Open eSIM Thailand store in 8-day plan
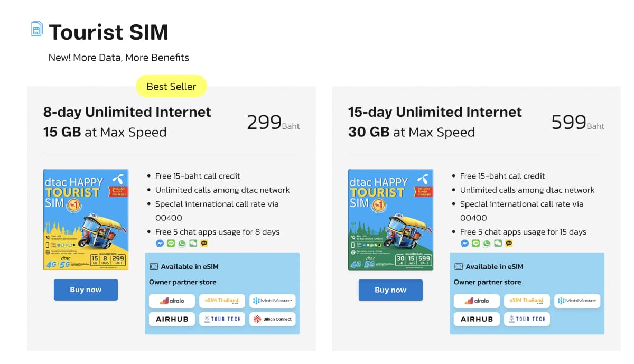 coord(222,301)
